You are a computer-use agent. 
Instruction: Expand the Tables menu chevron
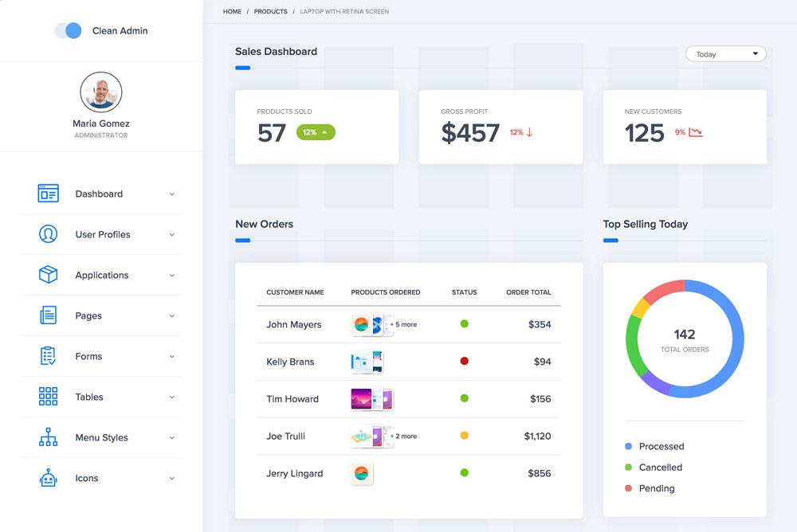[171, 397]
